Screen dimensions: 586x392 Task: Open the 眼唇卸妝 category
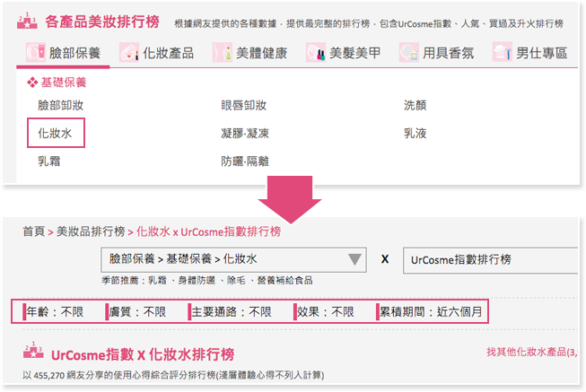tap(243, 105)
